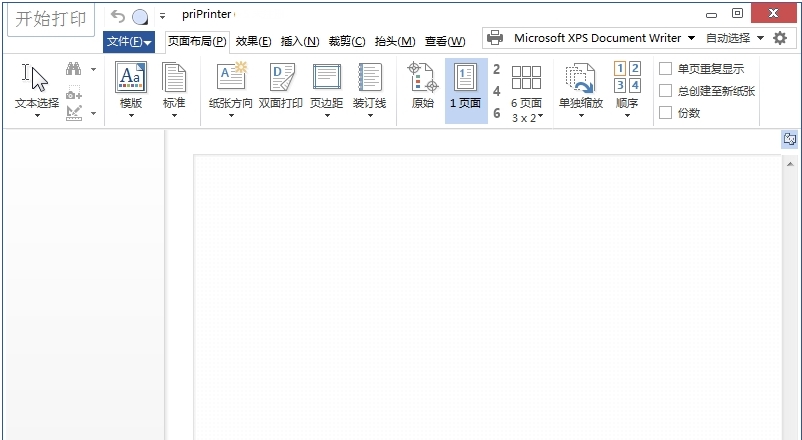
Task: Click the panel toggle icon above scrollbar
Action: pyautogui.click(x=789, y=139)
